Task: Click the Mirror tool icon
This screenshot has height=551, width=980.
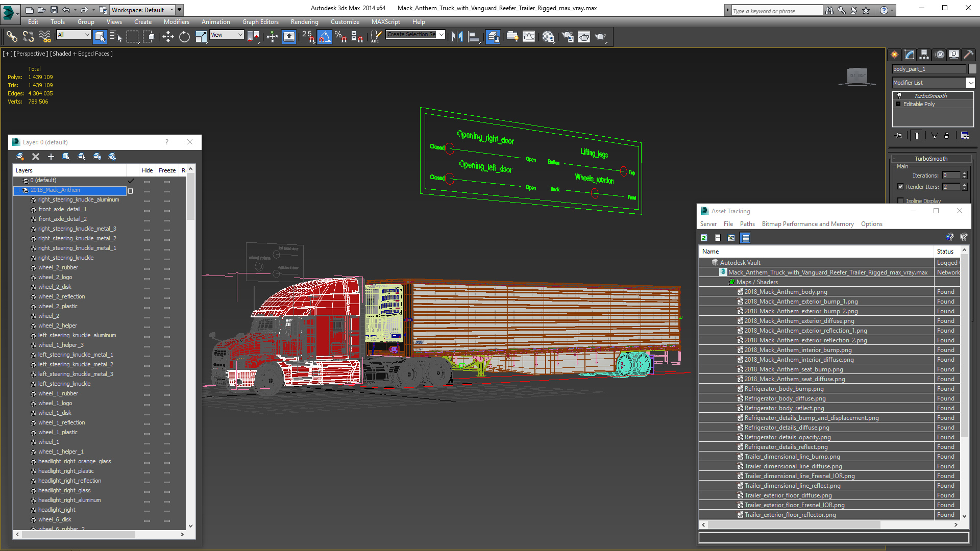Action: click(457, 36)
